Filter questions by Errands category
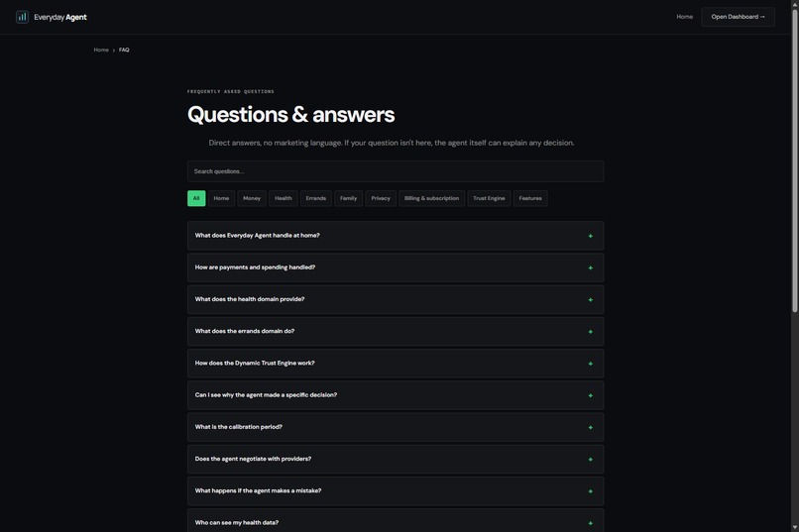Image resolution: width=799 pixels, height=532 pixels. 316,198
